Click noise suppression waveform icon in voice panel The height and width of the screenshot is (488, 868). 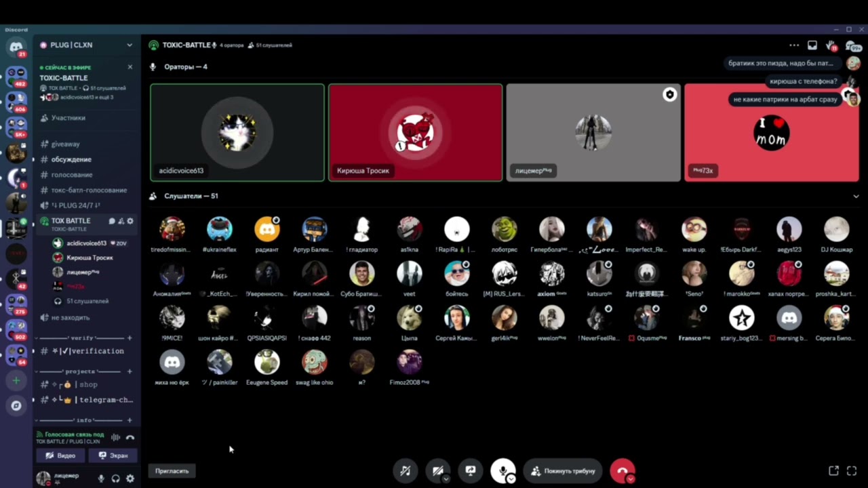point(115,438)
